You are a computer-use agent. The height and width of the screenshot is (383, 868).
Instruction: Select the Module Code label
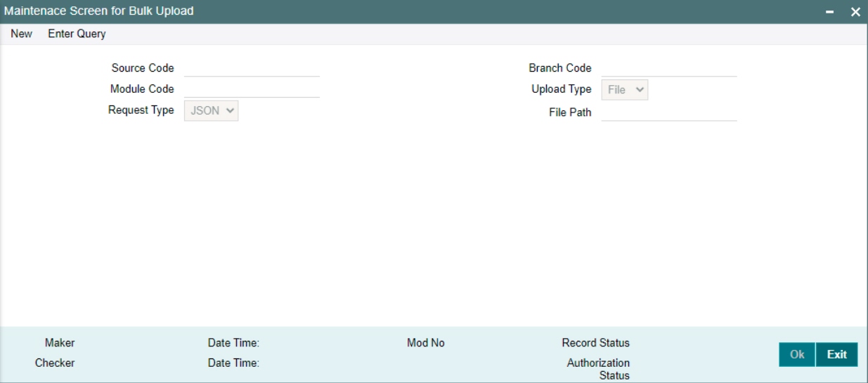click(142, 89)
